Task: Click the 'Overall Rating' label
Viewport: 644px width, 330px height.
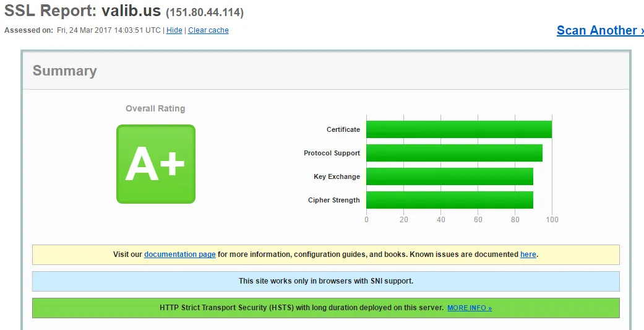Action: (155, 108)
